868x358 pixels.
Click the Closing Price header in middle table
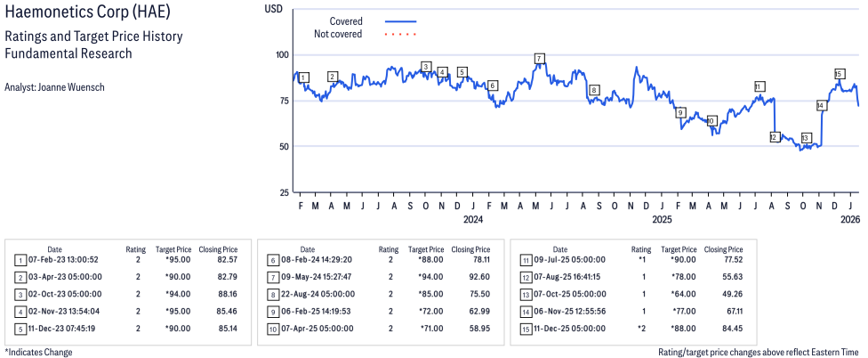[x=470, y=249]
